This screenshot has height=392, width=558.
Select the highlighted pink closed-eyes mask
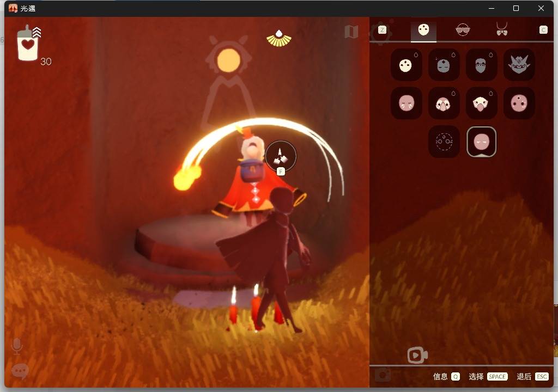pyautogui.click(x=481, y=142)
